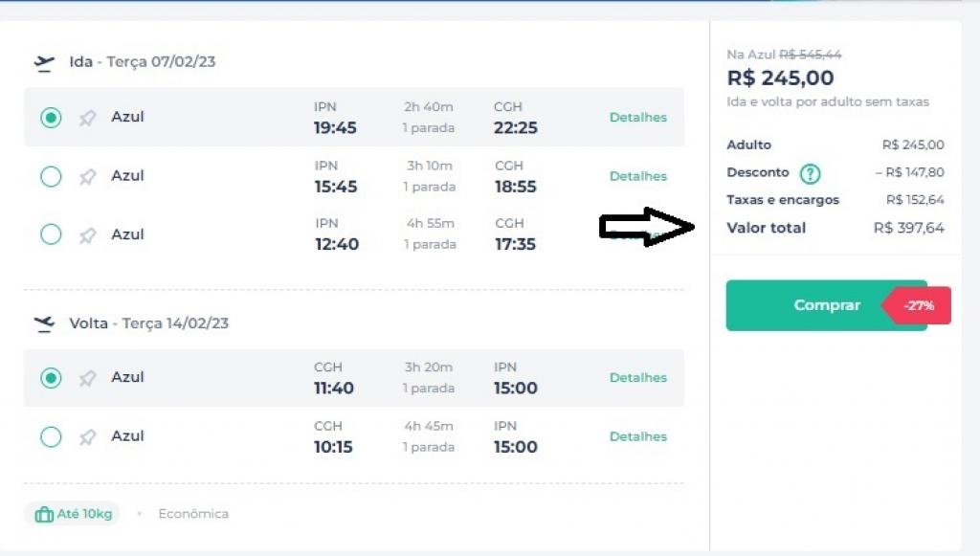Pin the 15:45 Azul departure flight
Screen dimensions: 980x556
[x=87, y=176]
